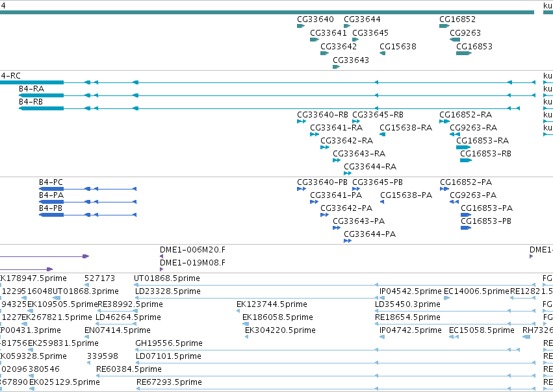553x392 pixels.
Task: Click the CG16853-RB transcript label
Action: pos(485,154)
